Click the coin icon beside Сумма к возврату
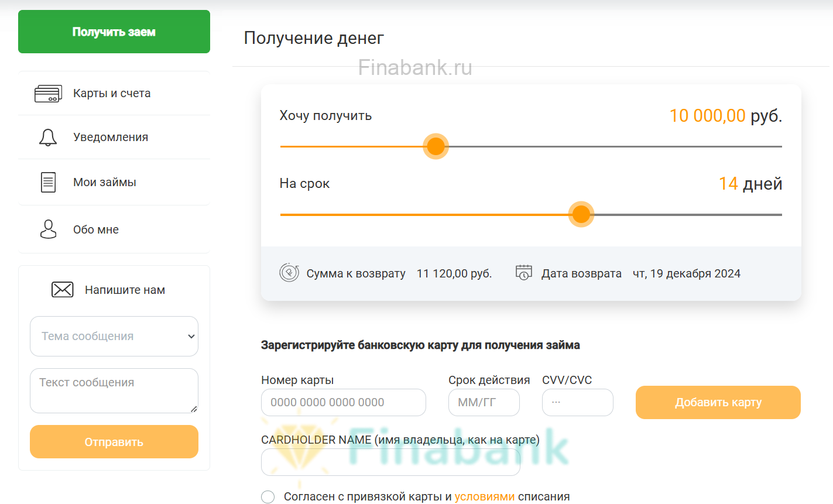The image size is (833, 504). coord(289,273)
